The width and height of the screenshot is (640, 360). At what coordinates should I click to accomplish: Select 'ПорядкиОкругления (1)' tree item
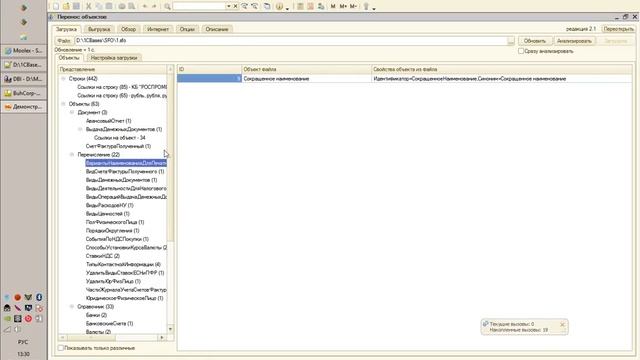113,231
